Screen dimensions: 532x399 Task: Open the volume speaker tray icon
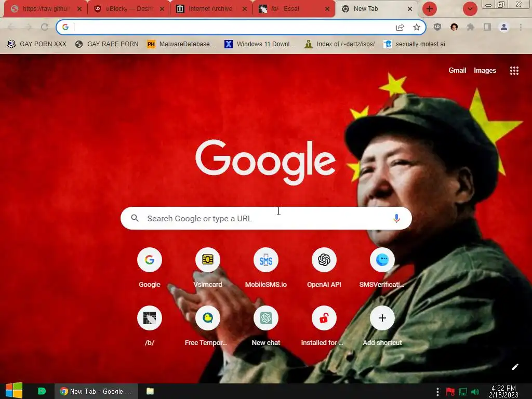[475, 392]
